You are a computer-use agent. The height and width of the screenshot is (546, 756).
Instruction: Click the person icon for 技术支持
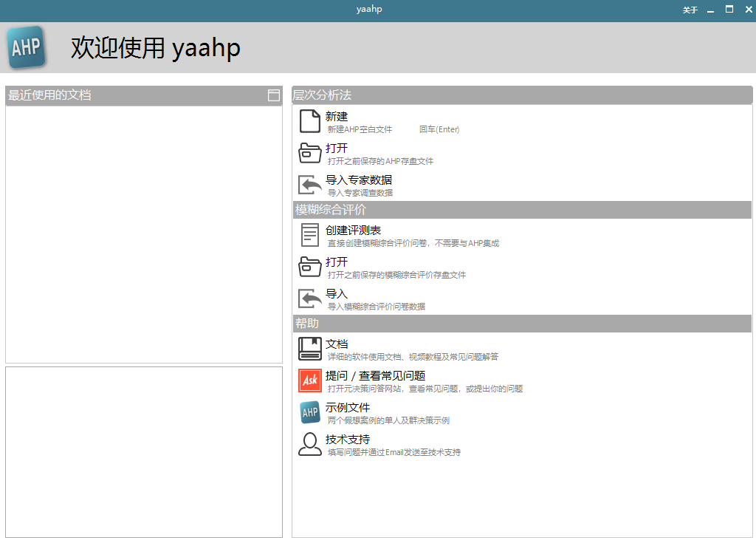click(x=309, y=444)
